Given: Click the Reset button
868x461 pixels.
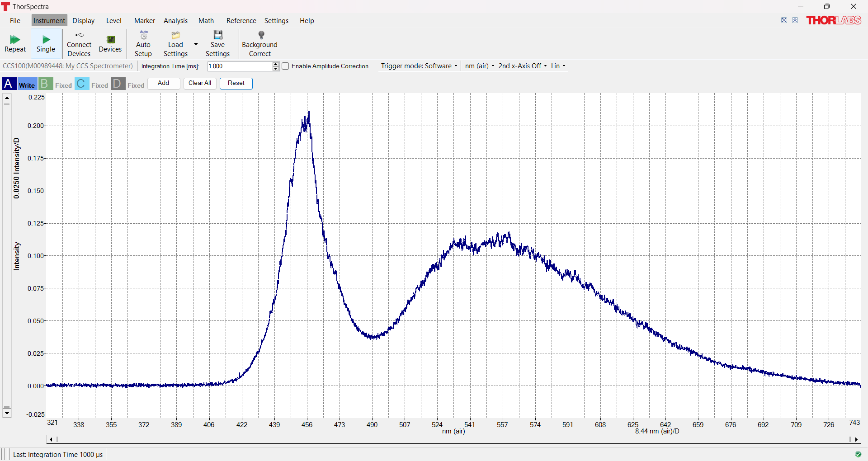Looking at the screenshot, I should (x=236, y=83).
